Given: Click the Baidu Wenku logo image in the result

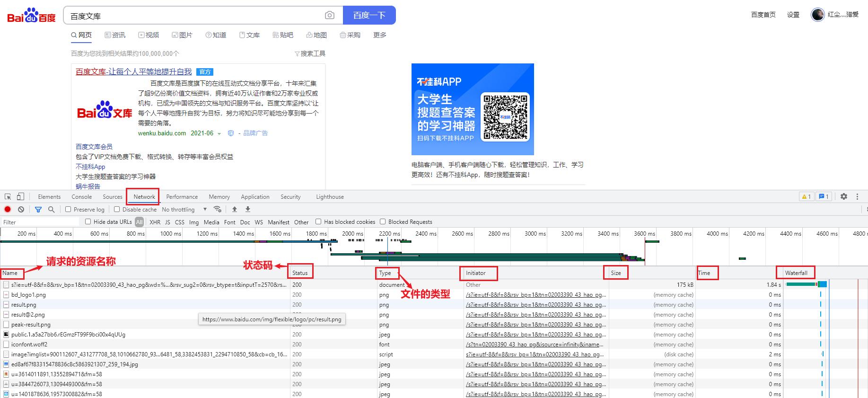Looking at the screenshot, I should point(105,110).
